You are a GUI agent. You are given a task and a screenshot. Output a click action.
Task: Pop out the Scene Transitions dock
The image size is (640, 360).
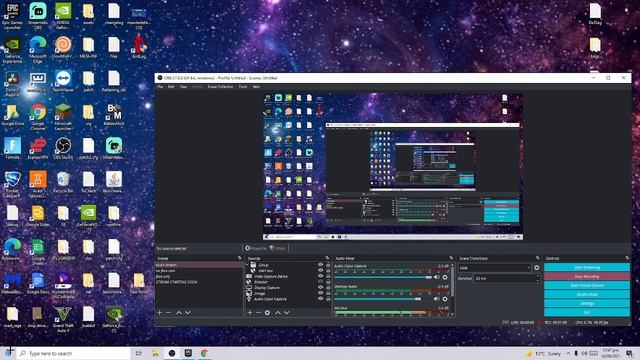tap(537, 258)
